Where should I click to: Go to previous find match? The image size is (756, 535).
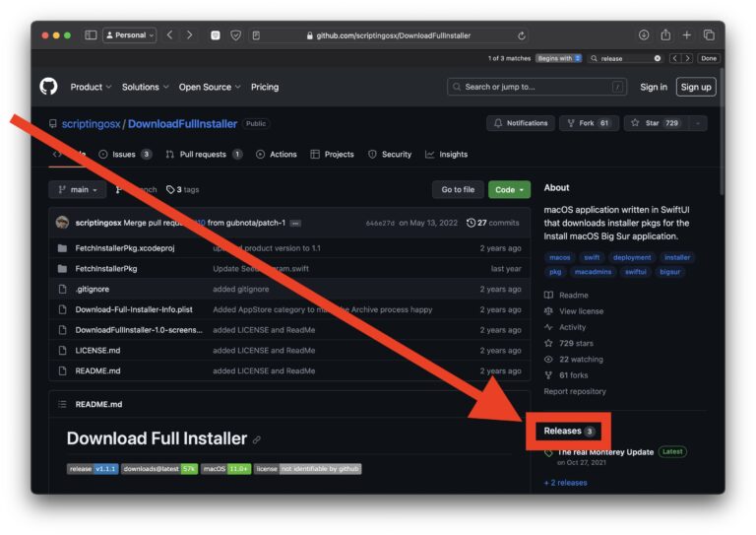674,58
